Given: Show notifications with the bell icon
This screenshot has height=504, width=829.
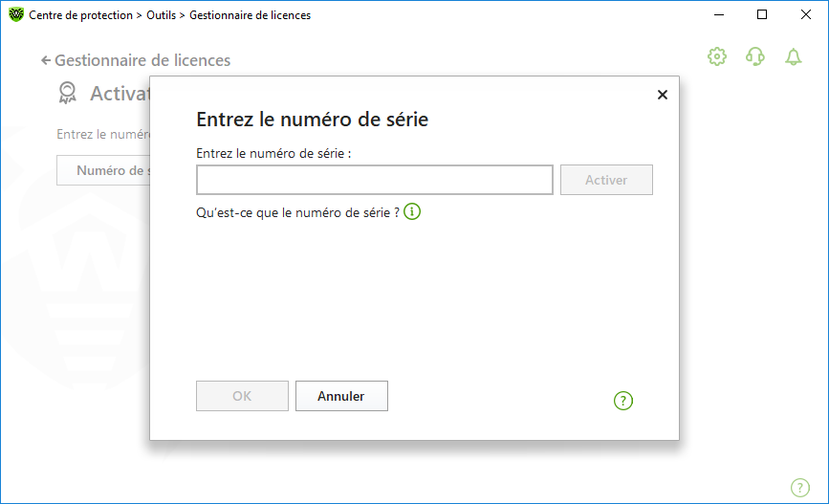Looking at the screenshot, I should 793,56.
